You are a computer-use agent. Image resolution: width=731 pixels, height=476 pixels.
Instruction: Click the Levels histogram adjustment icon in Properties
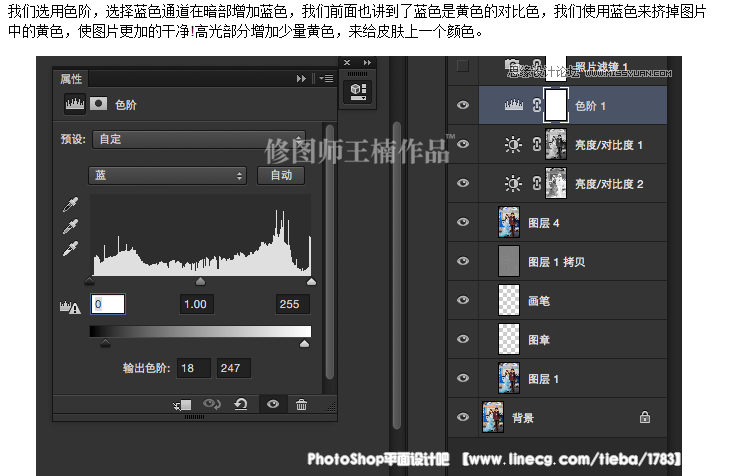click(x=75, y=104)
